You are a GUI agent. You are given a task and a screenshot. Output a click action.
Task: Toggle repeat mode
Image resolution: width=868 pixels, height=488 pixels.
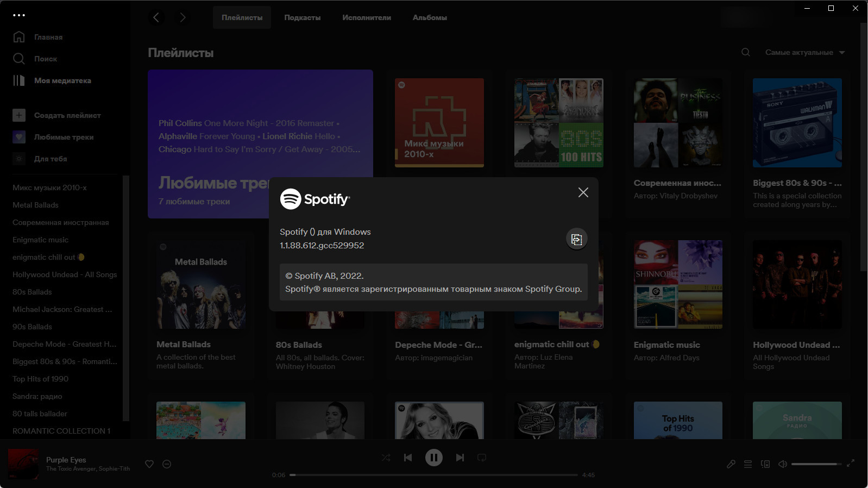click(482, 458)
